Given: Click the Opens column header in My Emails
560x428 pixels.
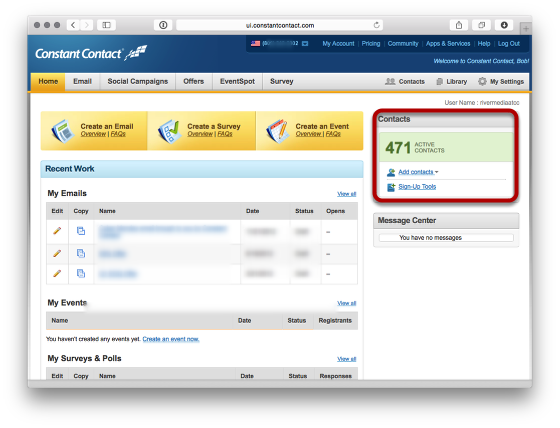Looking at the screenshot, I should [x=335, y=211].
